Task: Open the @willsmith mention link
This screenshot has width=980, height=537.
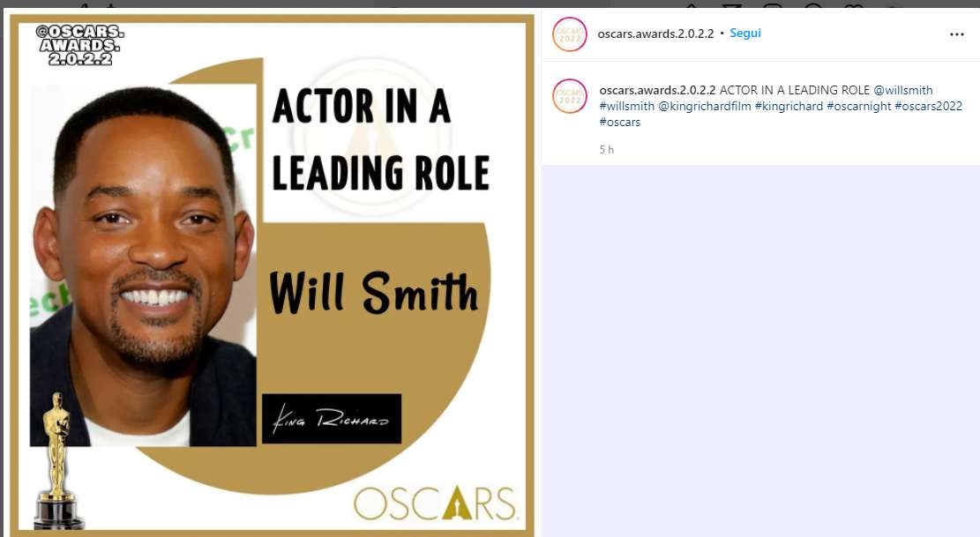Action: 902,90
